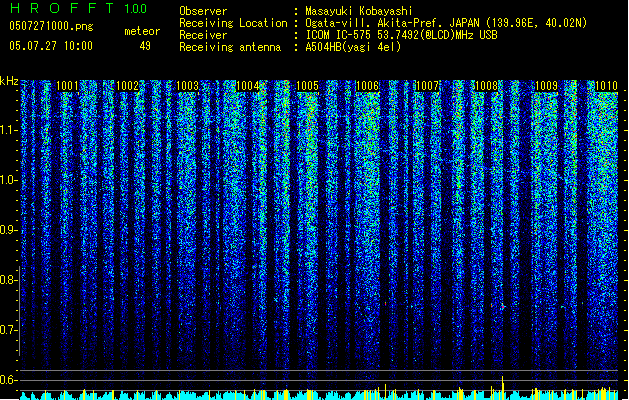The image size is (629, 400).
Task: Click the 1004 time marker
Action: [248, 86]
